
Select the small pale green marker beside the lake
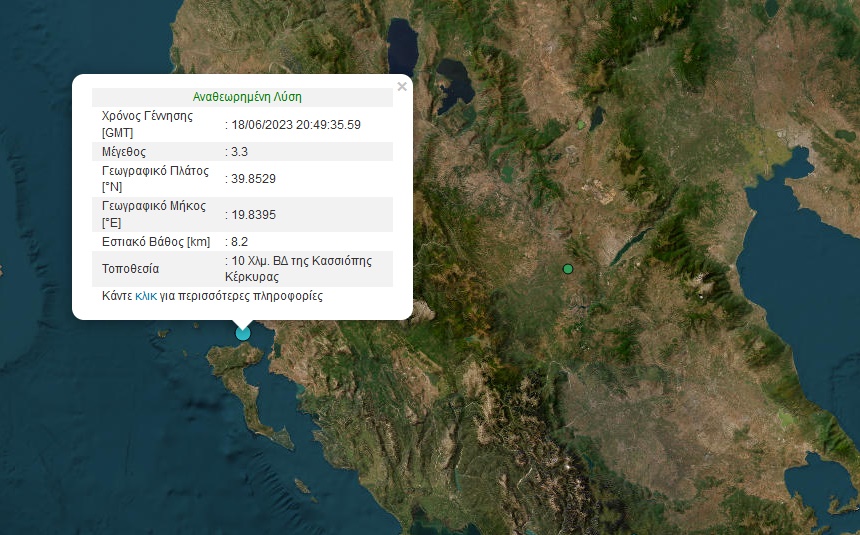click(581, 125)
